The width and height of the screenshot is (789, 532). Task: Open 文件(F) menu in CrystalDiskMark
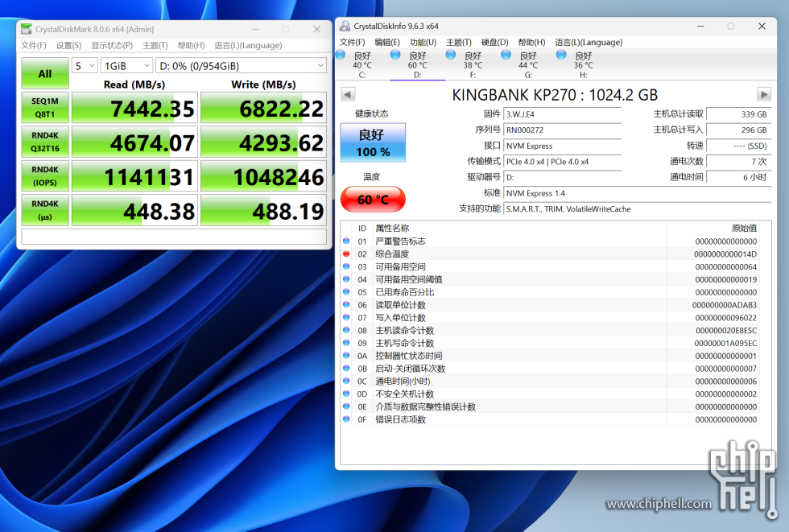(x=34, y=45)
